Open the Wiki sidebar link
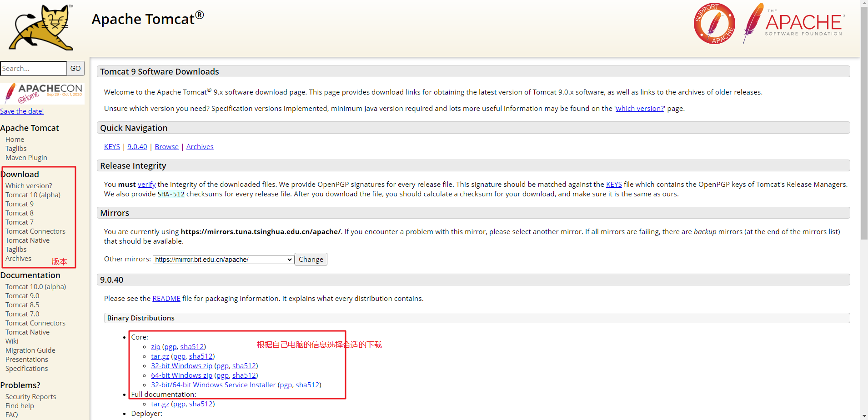The image size is (868, 420). coord(12,341)
